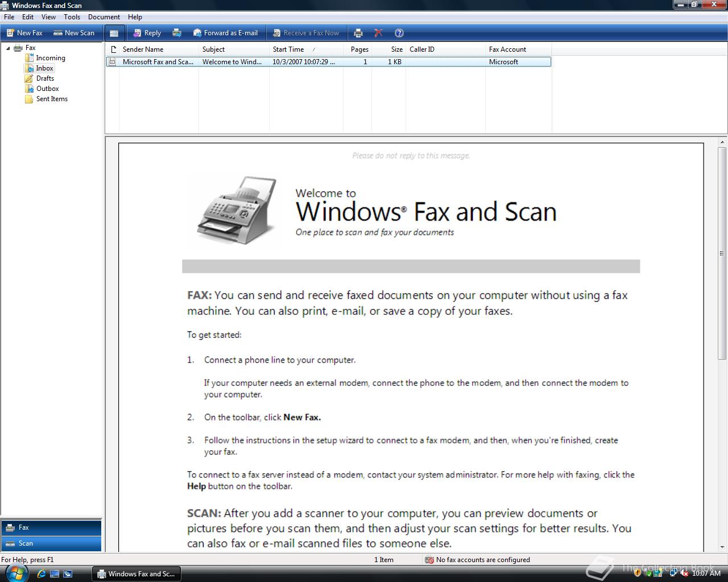Click the New Fax toolbar button
Screen dimensions: 728x582
[24, 33]
